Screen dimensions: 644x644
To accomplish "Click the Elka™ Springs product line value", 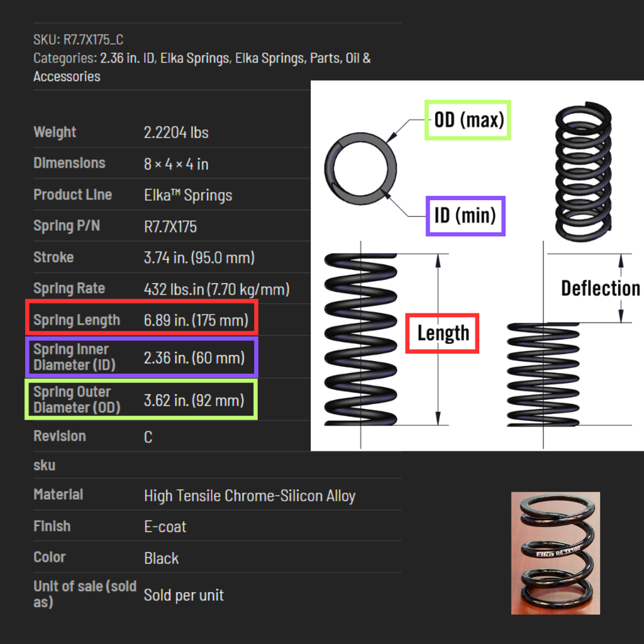I will 188,195.
